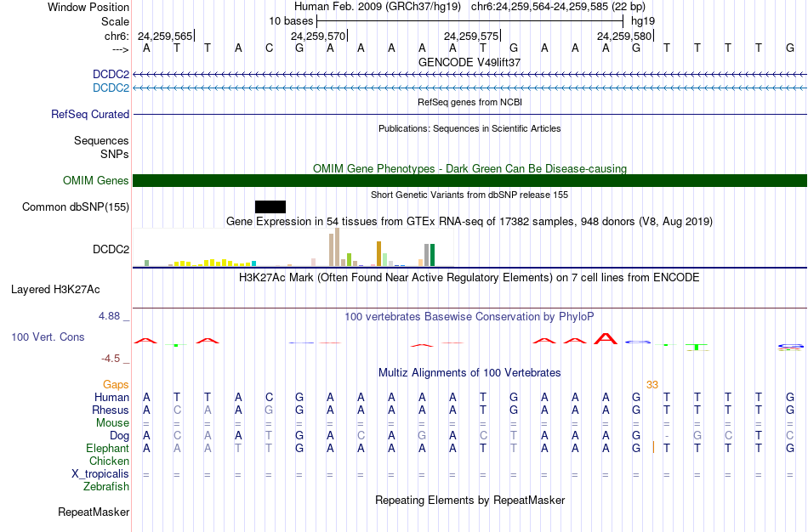The image size is (808, 532).
Task: Click the hg19 label beside scale bar
Action: [643, 21]
